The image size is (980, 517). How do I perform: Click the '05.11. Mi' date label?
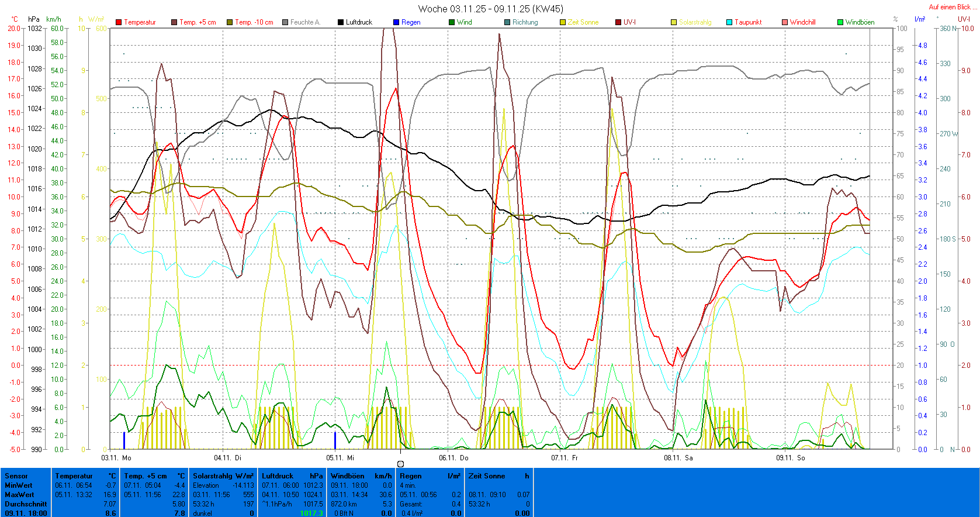point(340,458)
